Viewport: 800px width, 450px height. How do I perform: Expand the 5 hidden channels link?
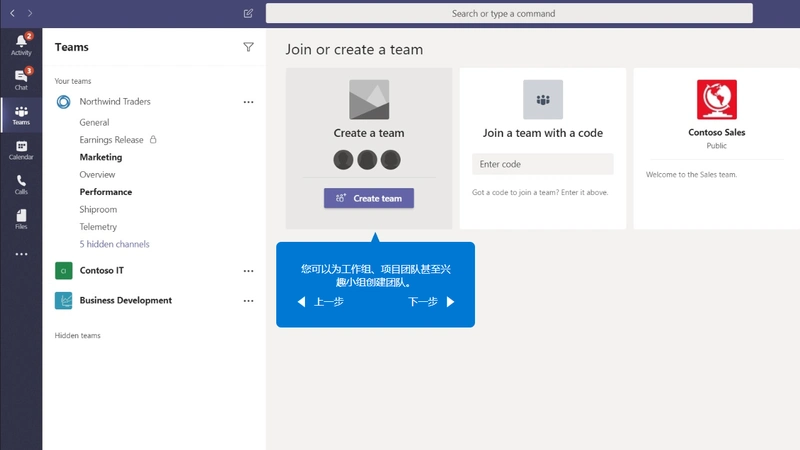pos(114,244)
